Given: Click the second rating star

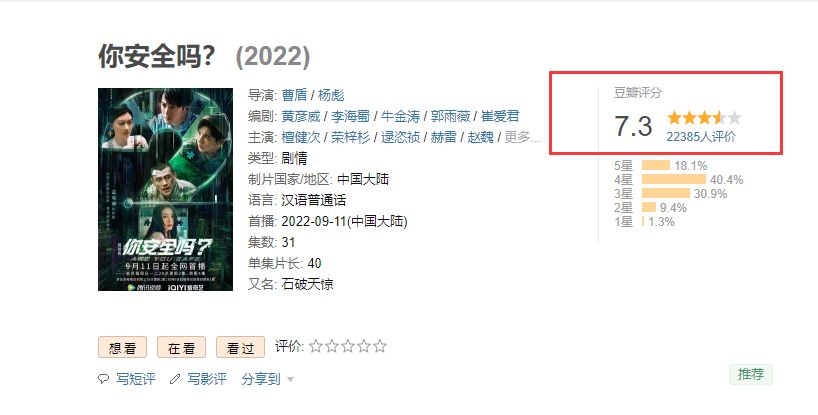Looking at the screenshot, I should (332, 346).
